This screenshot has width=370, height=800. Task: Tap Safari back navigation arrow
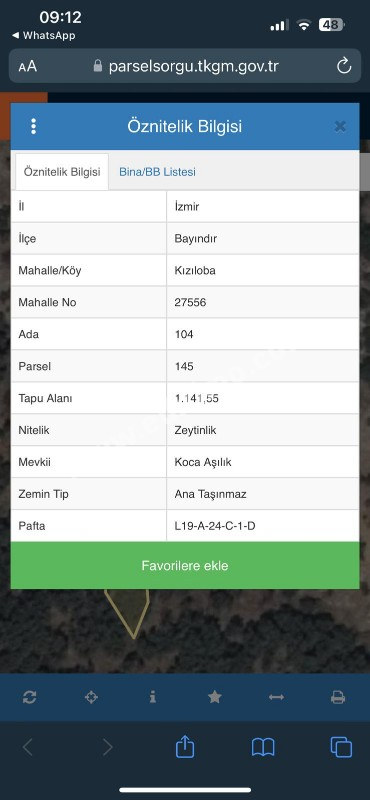[x=28, y=747]
